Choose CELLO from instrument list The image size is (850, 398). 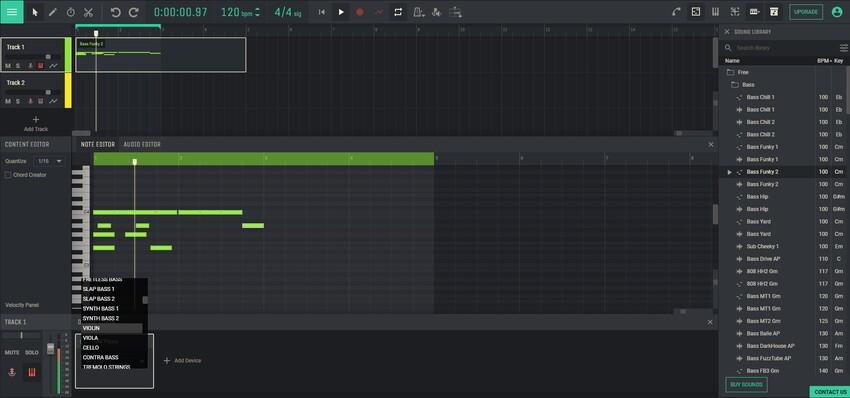point(112,348)
